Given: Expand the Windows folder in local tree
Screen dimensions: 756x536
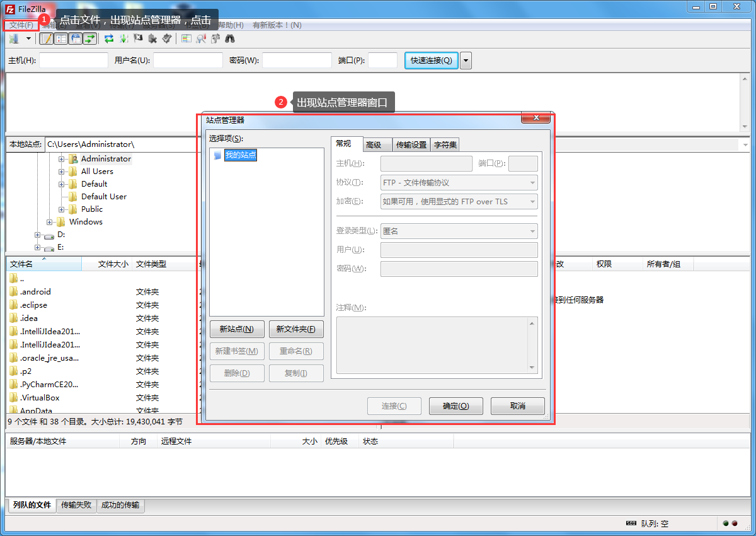Looking at the screenshot, I should [50, 221].
